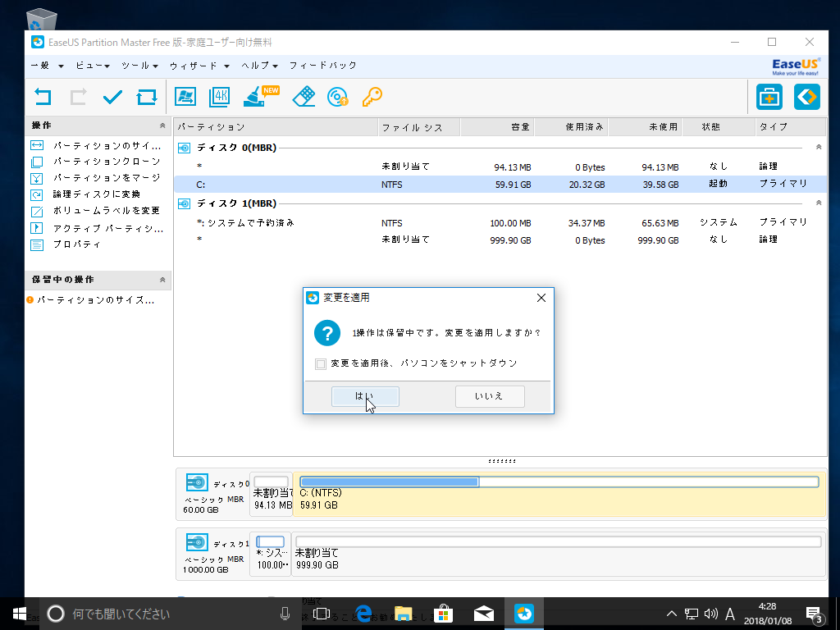Open the Cleanup tool marked NEW

click(x=260, y=97)
